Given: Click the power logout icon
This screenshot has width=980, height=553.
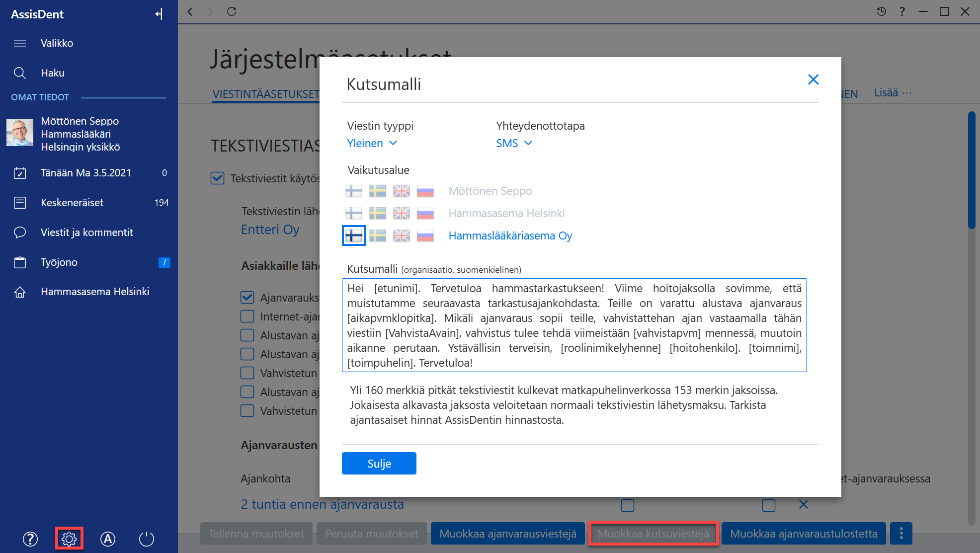Looking at the screenshot, I should pyautogui.click(x=147, y=539).
